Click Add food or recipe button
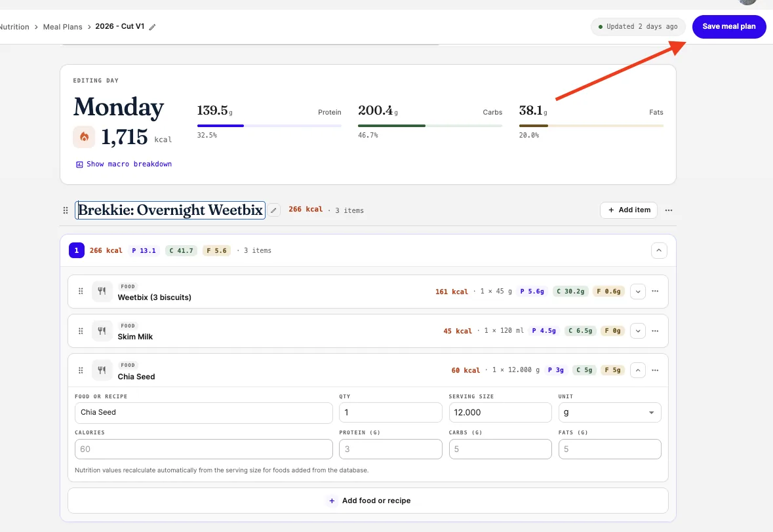Viewport: 773px width, 532px height. [x=368, y=501]
